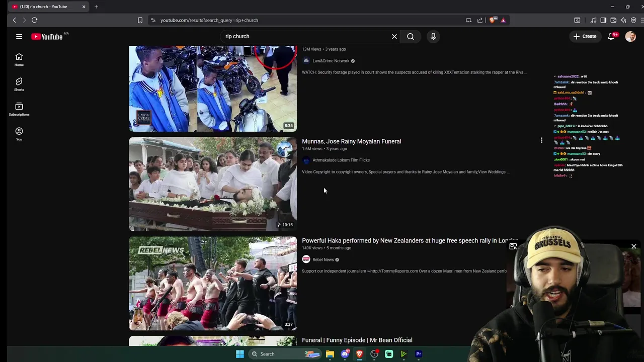The height and width of the screenshot is (362, 644).
Task: Open Funeral Funny Episode Mr Bean title
Action: (357, 340)
